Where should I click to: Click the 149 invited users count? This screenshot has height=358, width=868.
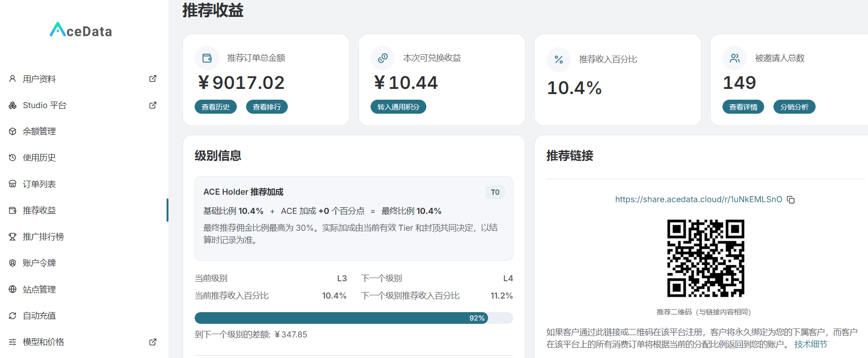point(739,83)
